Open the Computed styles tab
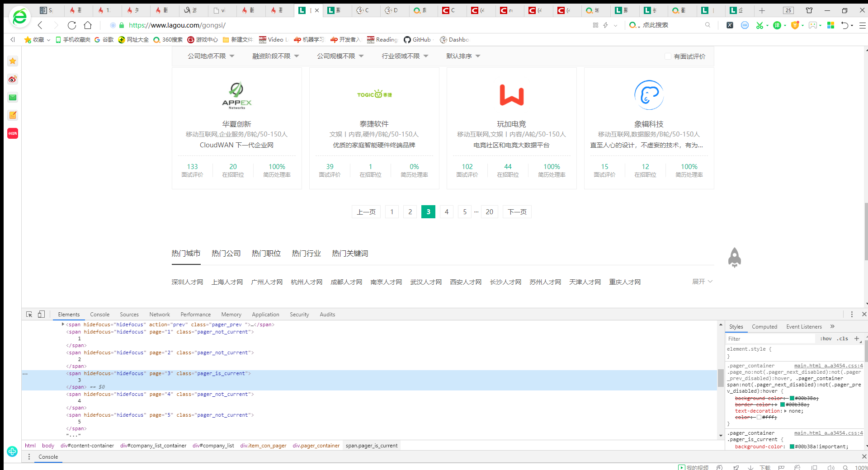868x470 pixels. click(x=764, y=327)
